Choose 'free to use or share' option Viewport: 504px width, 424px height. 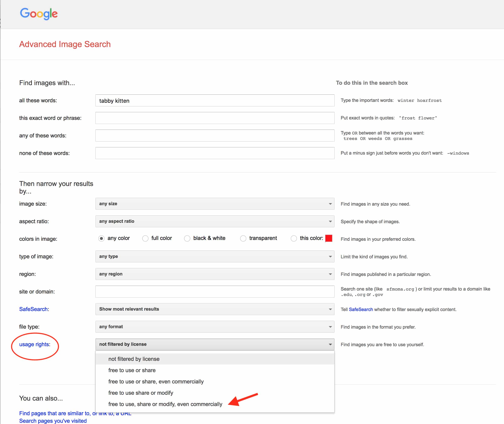point(215,370)
